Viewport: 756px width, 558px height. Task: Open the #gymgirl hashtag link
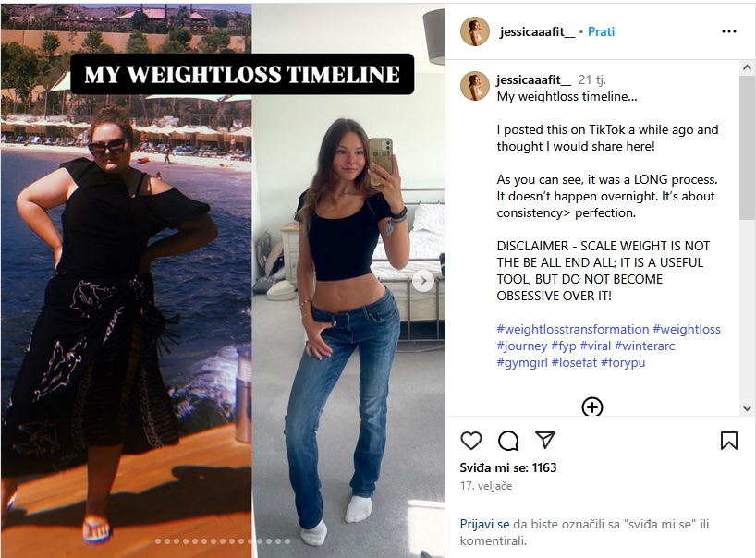click(522, 362)
